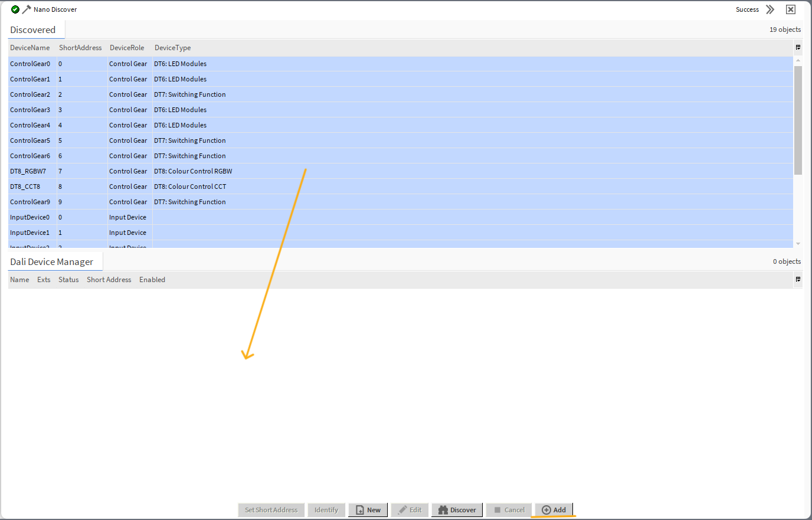Select the ControlGear1 row
The width and height of the screenshot is (812, 520).
click(x=401, y=79)
